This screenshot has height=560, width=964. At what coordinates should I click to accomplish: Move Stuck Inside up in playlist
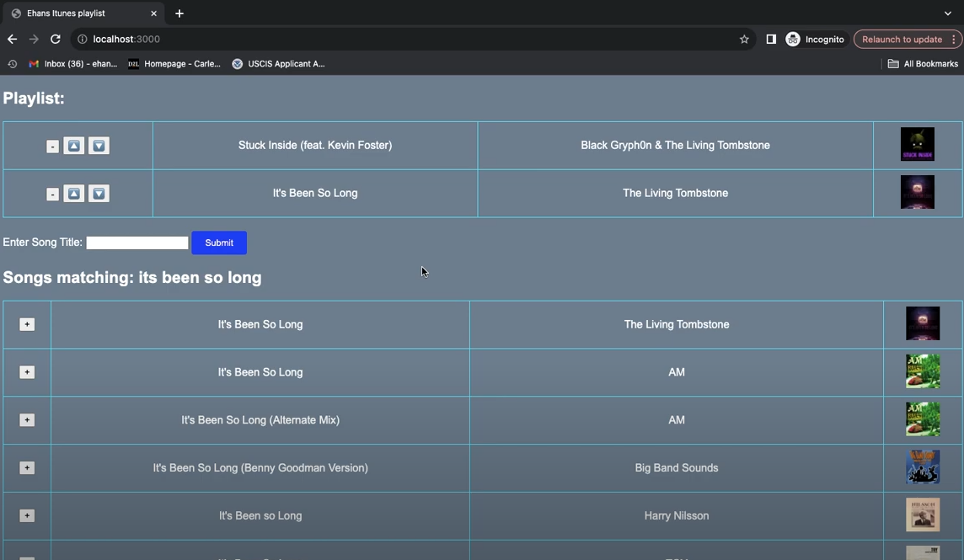[74, 146]
